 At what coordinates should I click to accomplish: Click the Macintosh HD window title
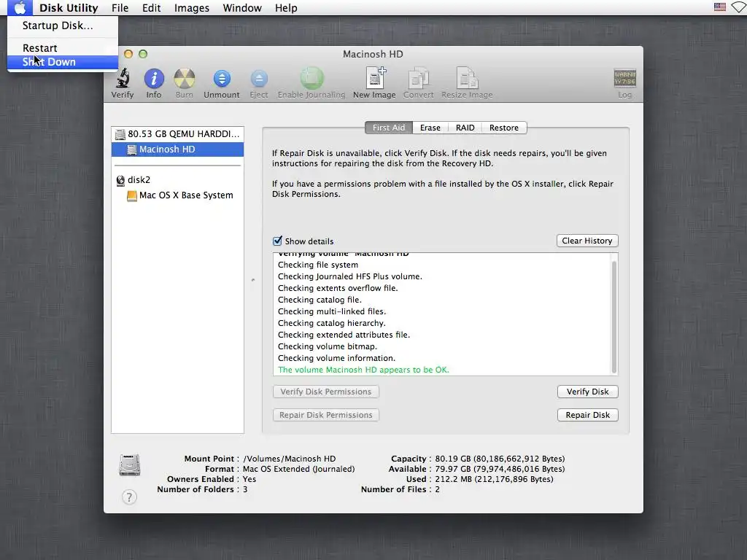[x=373, y=54]
